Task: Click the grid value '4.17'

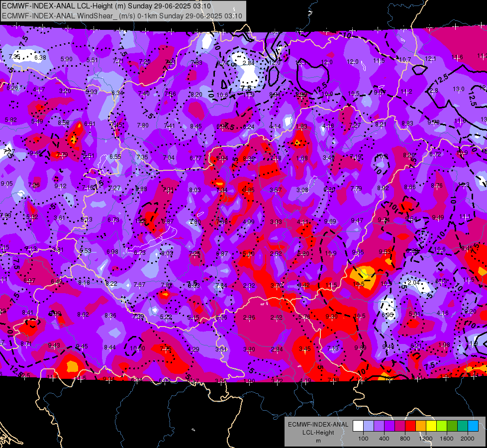Action: click(38, 90)
